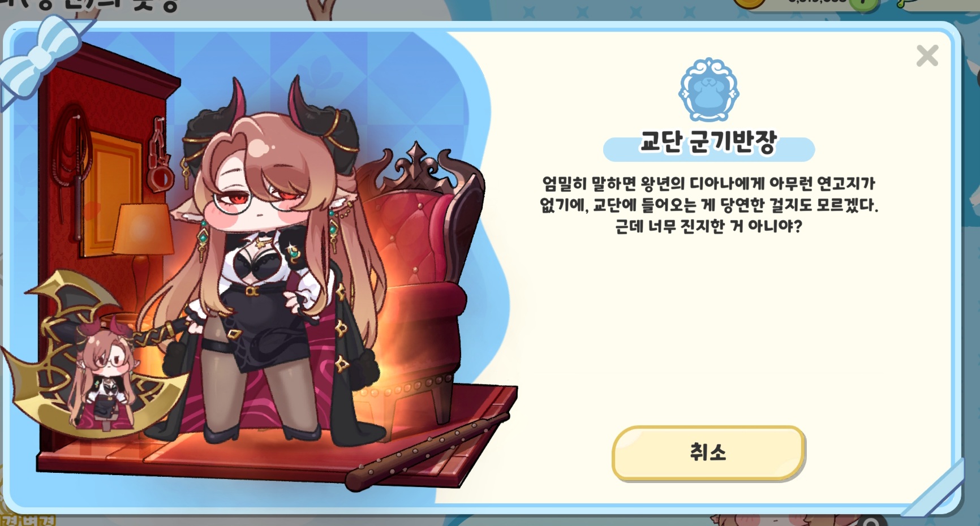The height and width of the screenshot is (526, 980).
Task: Close the costume dialog with the X
Action: click(x=927, y=55)
